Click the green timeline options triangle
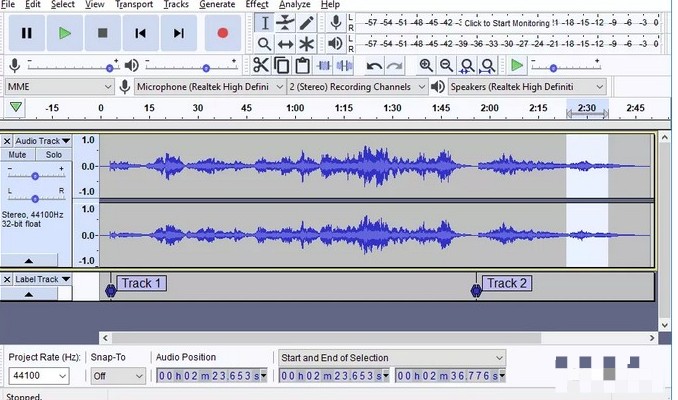 16,107
